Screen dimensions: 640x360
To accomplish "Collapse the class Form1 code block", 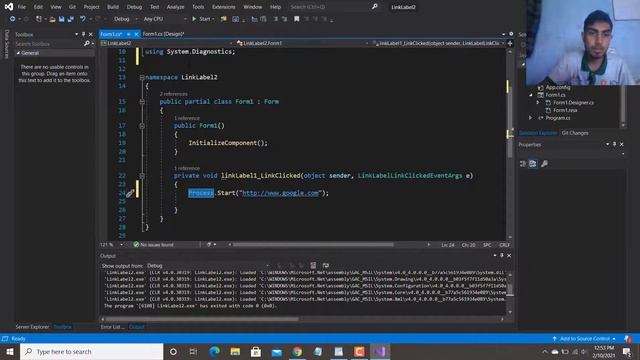I will 142,102.
